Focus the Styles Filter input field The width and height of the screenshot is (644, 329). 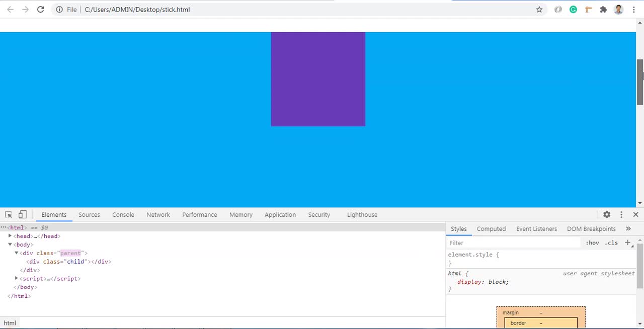[x=513, y=242]
